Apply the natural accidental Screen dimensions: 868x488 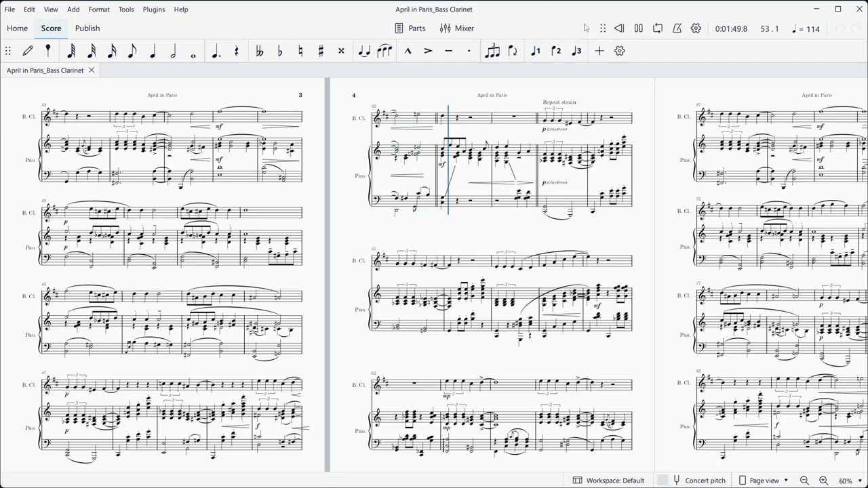pos(300,51)
